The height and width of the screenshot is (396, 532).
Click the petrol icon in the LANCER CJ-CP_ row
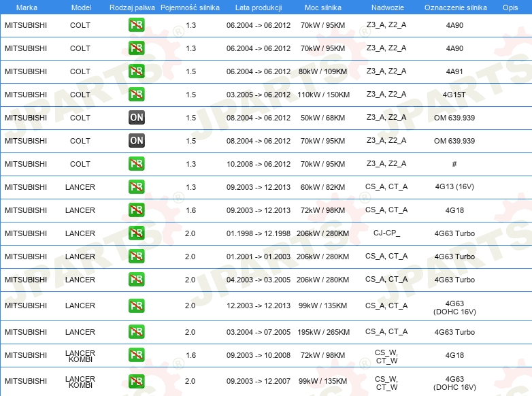(136, 233)
